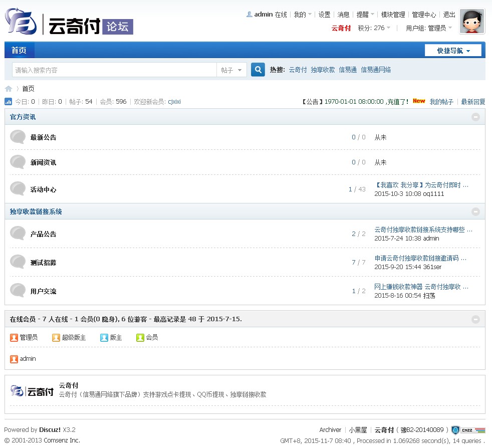Open the forum statistics chart icon
Viewport: 492px width, 448px height.
(9, 102)
